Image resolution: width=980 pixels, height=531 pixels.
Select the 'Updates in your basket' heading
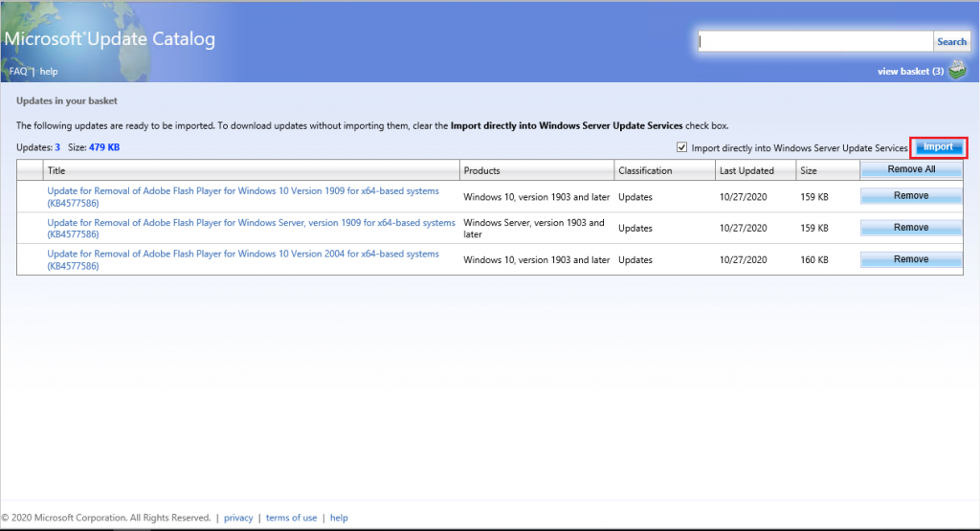pyautogui.click(x=67, y=100)
